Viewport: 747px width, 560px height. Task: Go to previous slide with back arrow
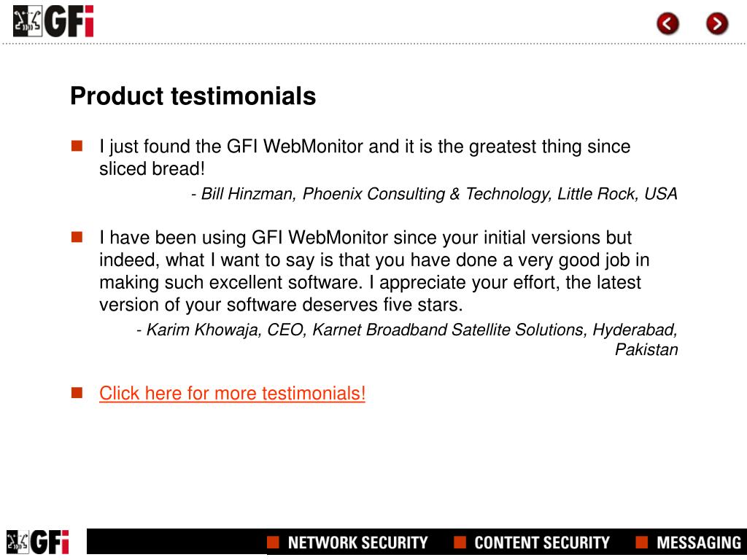tap(667, 23)
